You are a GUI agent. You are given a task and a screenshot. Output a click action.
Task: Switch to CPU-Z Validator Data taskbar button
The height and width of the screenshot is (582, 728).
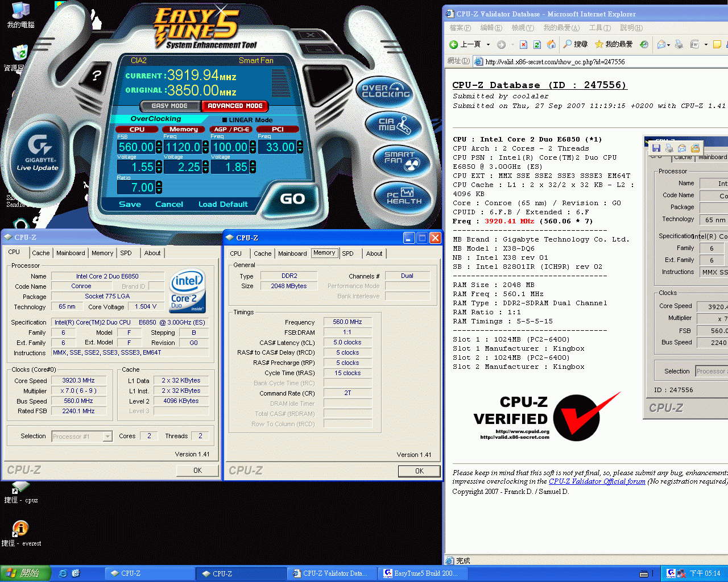click(333, 573)
